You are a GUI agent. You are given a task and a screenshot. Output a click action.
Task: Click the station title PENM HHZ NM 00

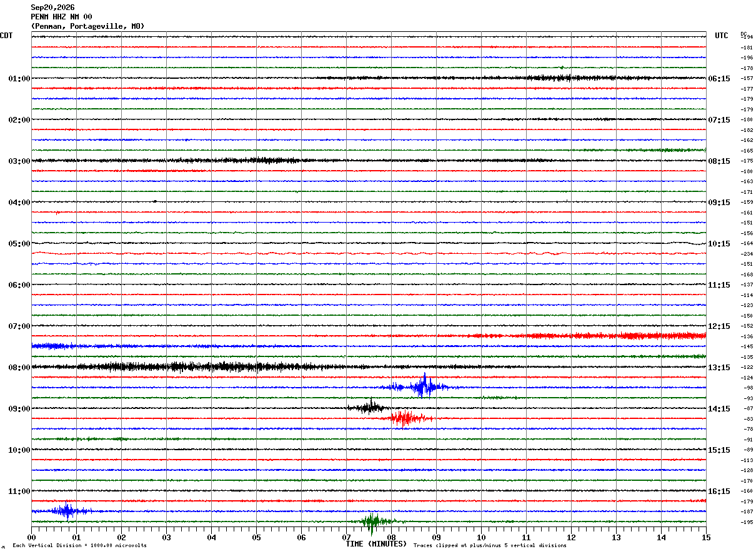61,17
